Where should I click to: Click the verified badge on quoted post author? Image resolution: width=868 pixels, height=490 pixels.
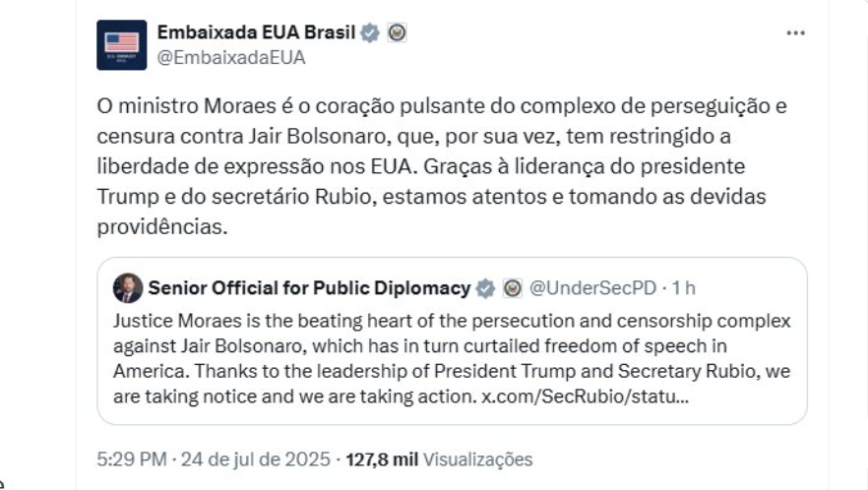tap(485, 288)
